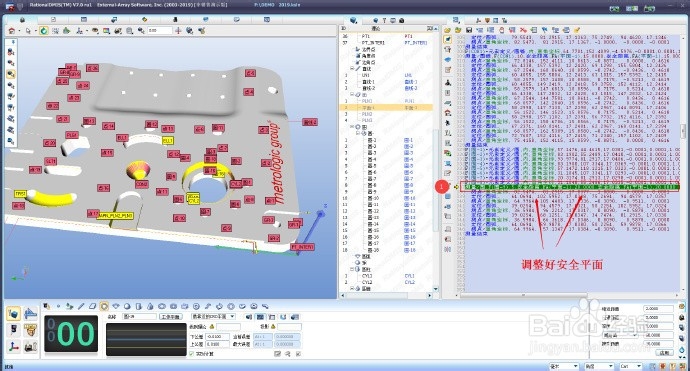Click the button at bottom-right of parameters panel

pos(664,353)
